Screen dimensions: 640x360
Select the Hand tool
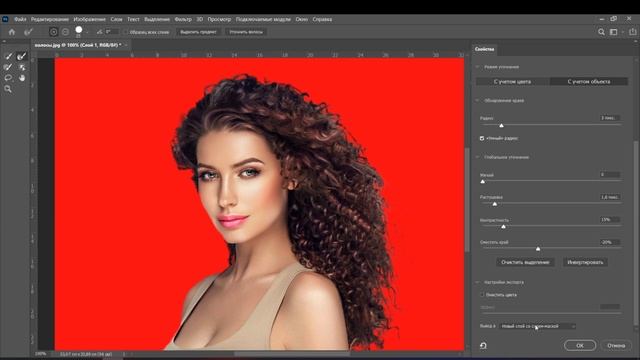coord(22,78)
